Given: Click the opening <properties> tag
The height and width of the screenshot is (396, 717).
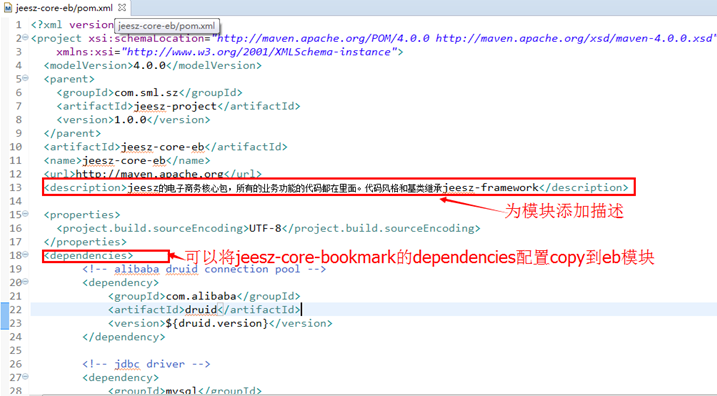Looking at the screenshot, I should pos(82,215).
